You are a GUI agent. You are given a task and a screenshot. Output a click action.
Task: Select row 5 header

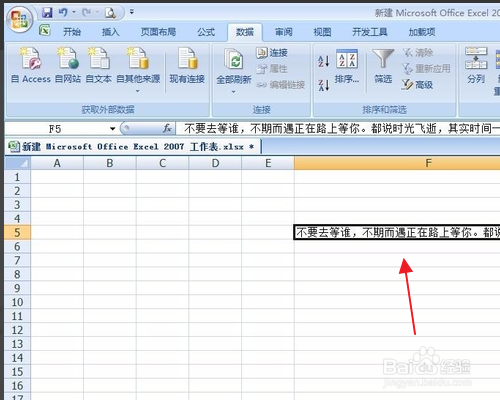point(17,233)
